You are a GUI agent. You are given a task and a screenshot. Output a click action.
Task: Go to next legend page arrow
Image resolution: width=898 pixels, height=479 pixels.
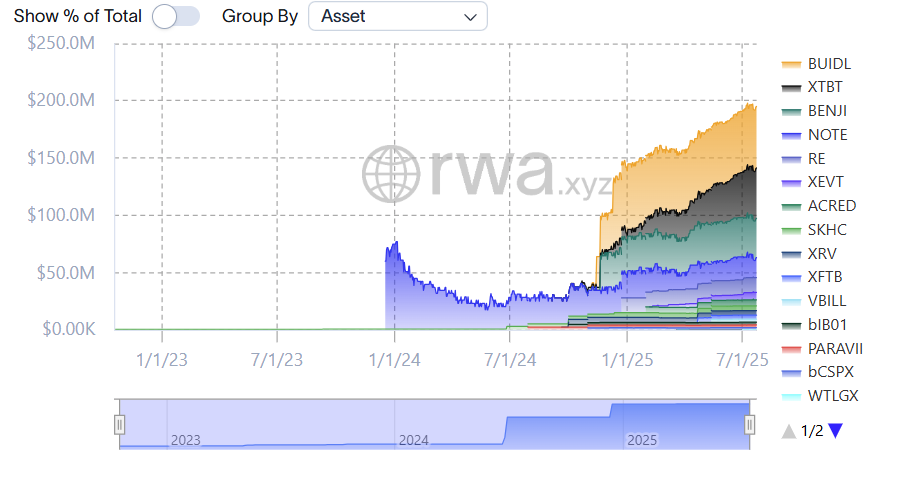point(836,430)
